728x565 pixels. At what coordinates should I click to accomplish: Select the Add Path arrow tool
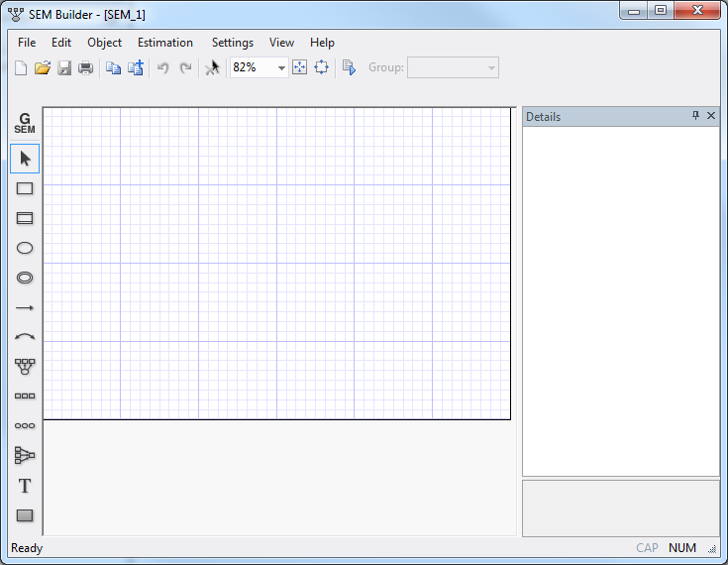25,308
